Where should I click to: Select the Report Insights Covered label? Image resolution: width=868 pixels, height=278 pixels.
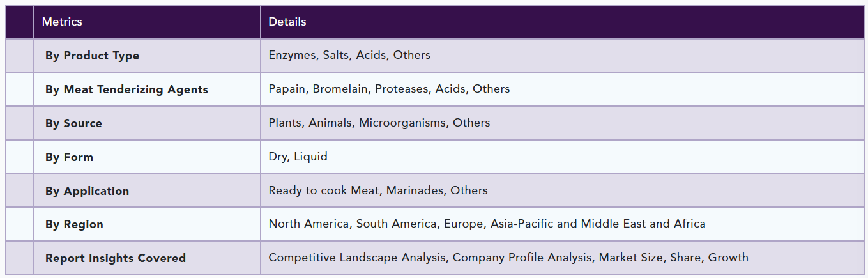[116, 258]
